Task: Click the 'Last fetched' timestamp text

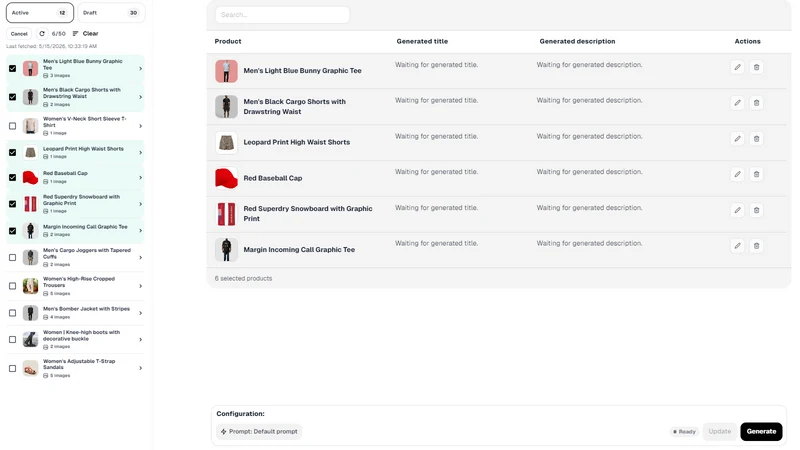Action: point(52,46)
